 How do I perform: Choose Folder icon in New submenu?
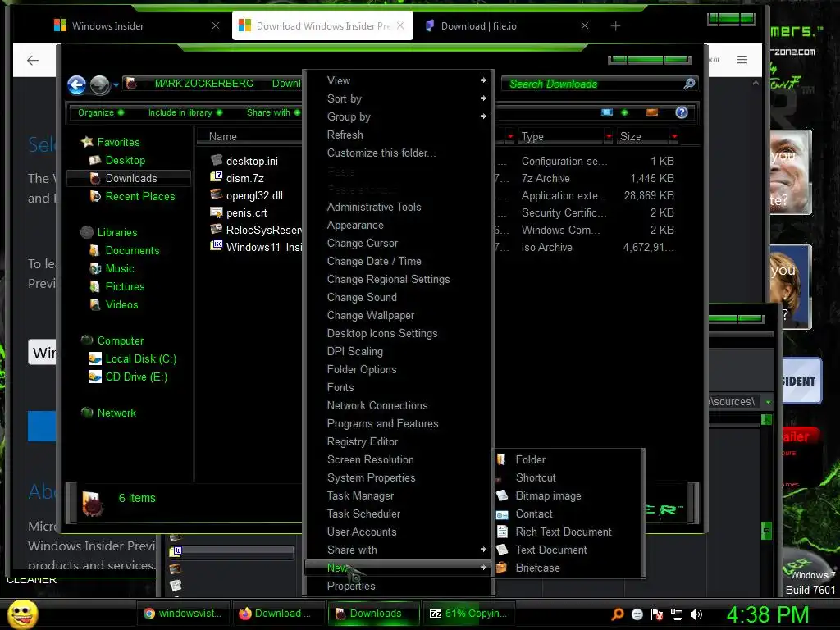point(501,459)
